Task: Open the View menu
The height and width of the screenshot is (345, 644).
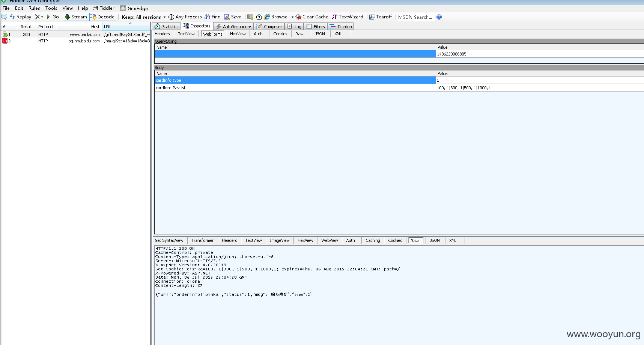Action: pos(68,8)
